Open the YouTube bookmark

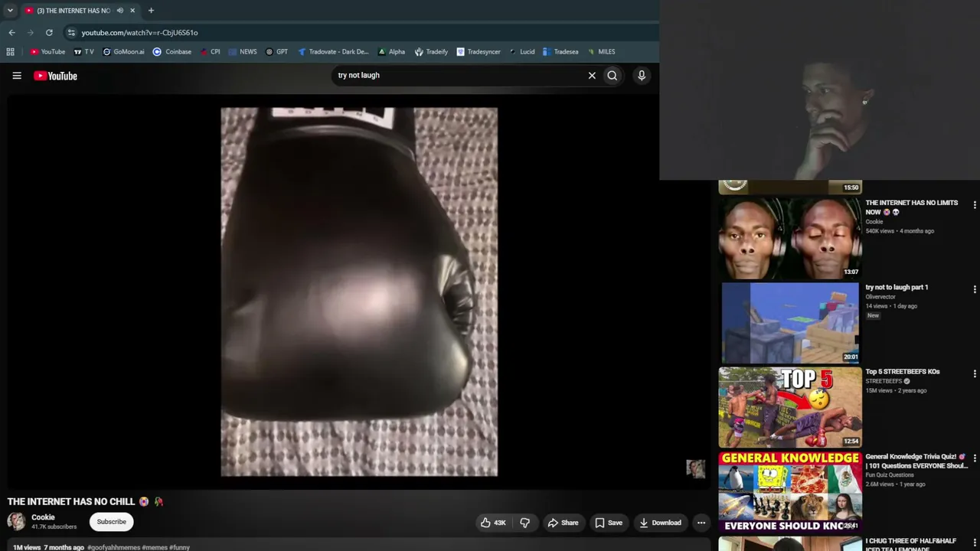click(47, 52)
